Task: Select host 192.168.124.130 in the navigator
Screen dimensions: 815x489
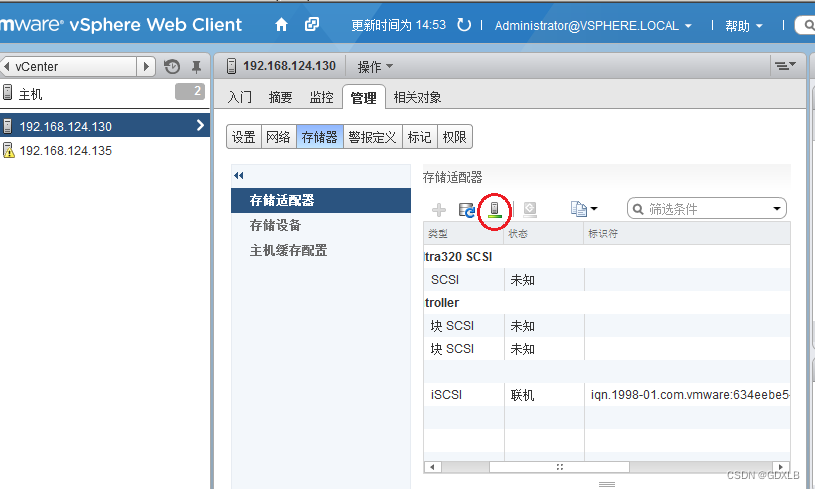Action: pyautogui.click(x=104, y=126)
